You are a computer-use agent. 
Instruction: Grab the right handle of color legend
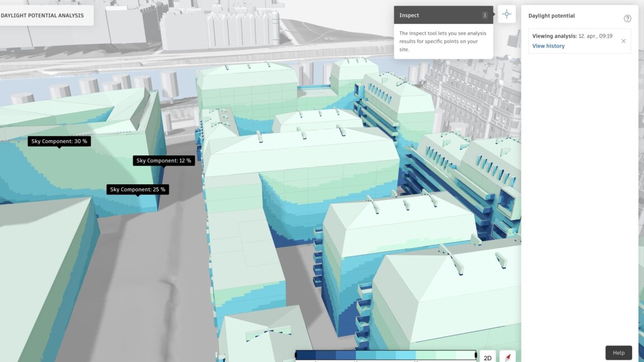point(476,355)
